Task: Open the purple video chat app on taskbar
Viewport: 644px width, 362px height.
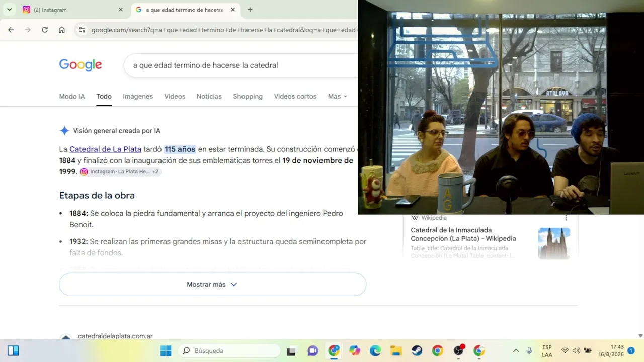Action: [312, 351]
